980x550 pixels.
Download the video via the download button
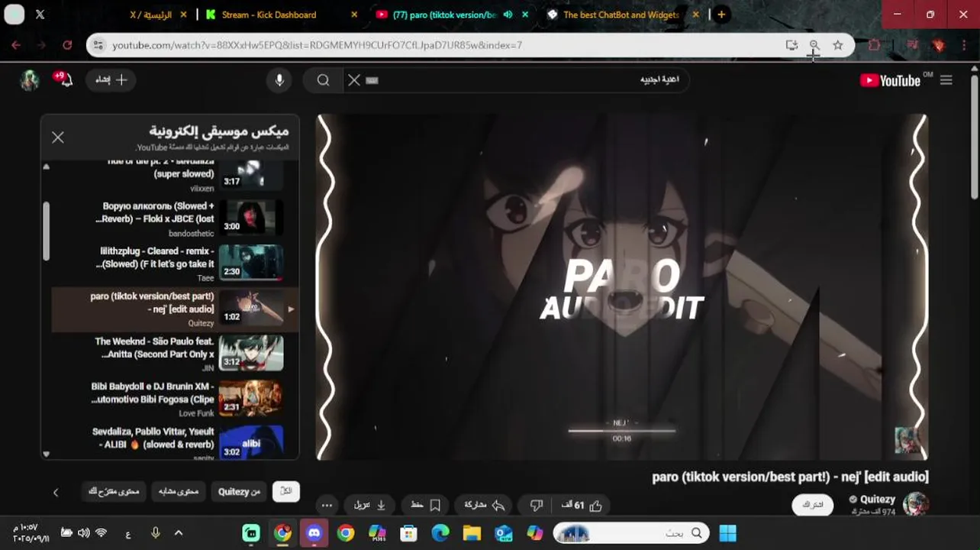(370, 505)
